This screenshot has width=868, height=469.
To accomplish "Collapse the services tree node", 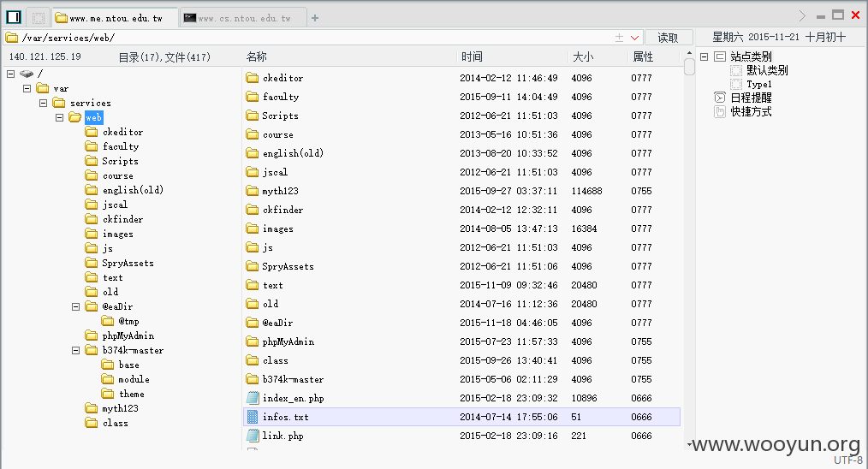I will pyautogui.click(x=43, y=103).
